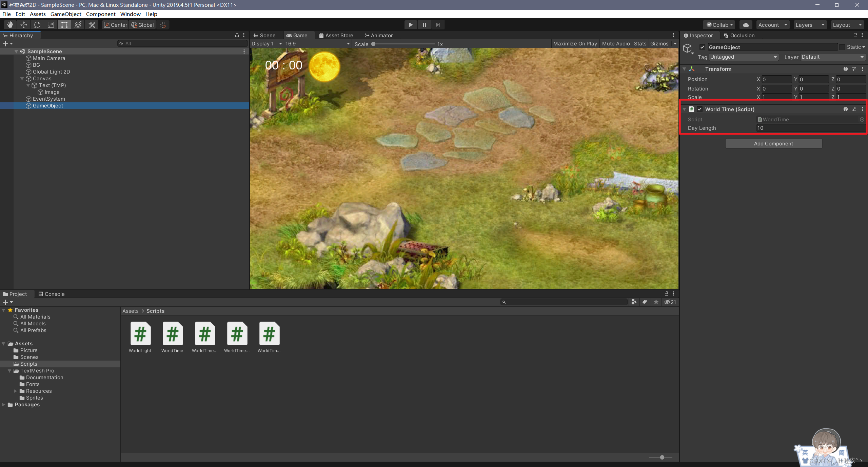Open the Display 1 dropdown
The image size is (868, 467).
point(267,43)
